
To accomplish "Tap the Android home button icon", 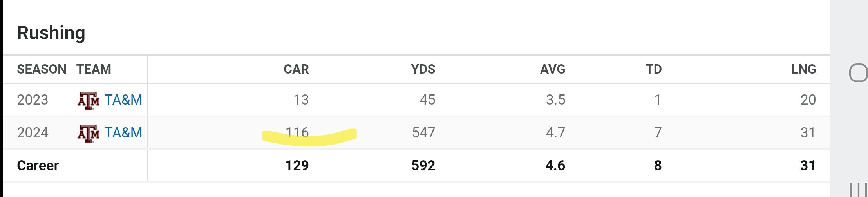I will coord(858,72).
